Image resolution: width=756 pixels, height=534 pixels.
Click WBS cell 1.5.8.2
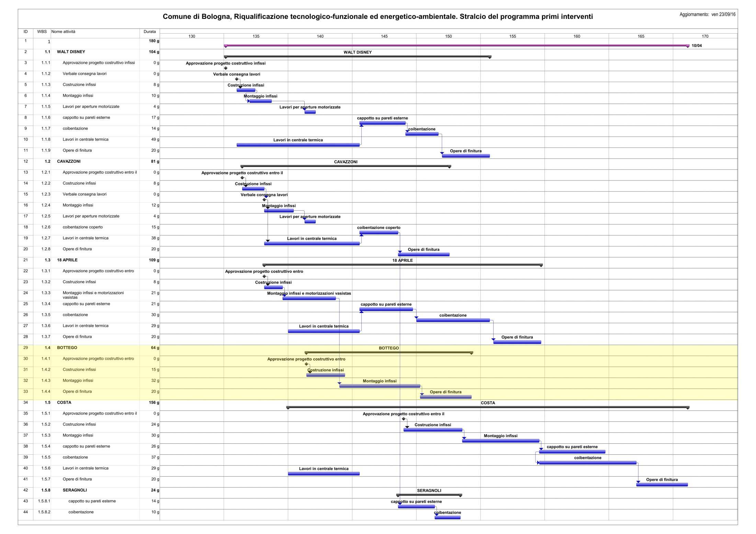coord(44,512)
